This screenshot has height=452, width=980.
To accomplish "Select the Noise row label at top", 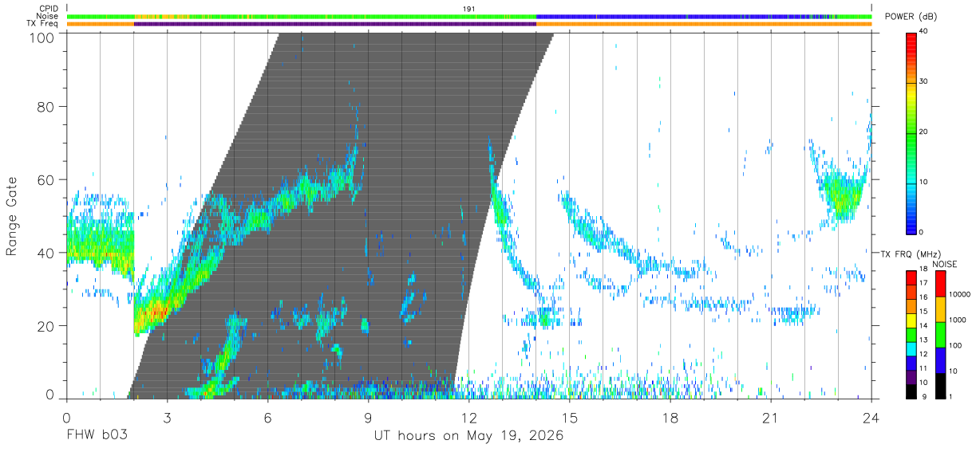I will click(x=48, y=16).
